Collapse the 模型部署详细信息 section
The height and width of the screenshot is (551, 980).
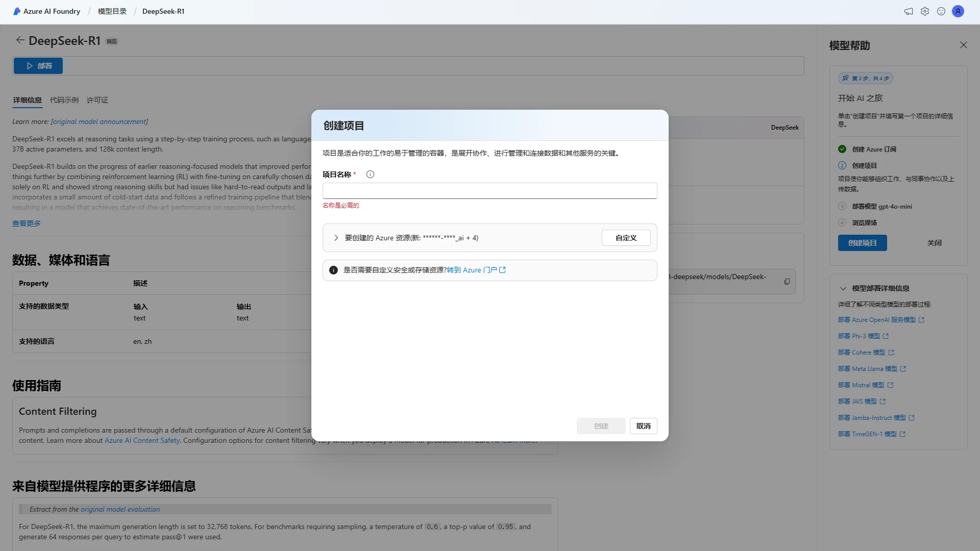(842, 288)
